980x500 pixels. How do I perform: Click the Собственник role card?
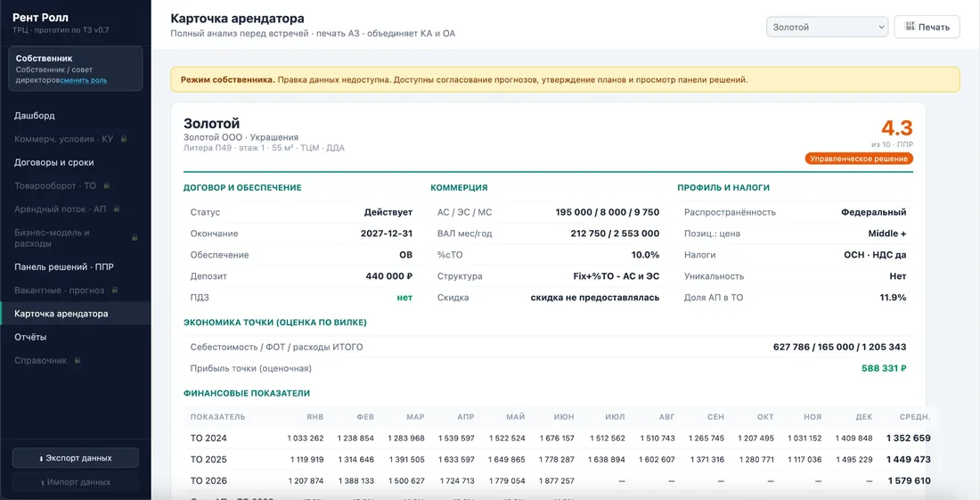point(76,69)
